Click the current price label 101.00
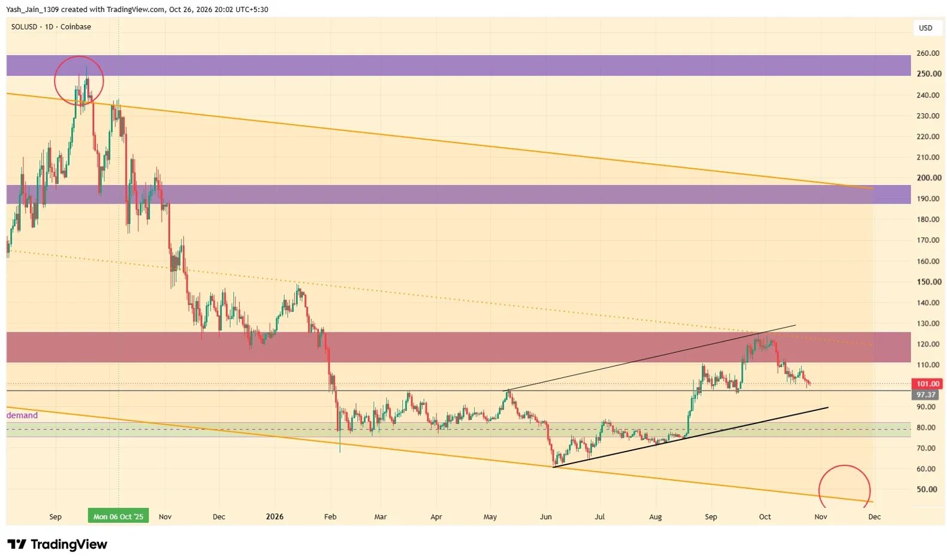 (x=927, y=384)
